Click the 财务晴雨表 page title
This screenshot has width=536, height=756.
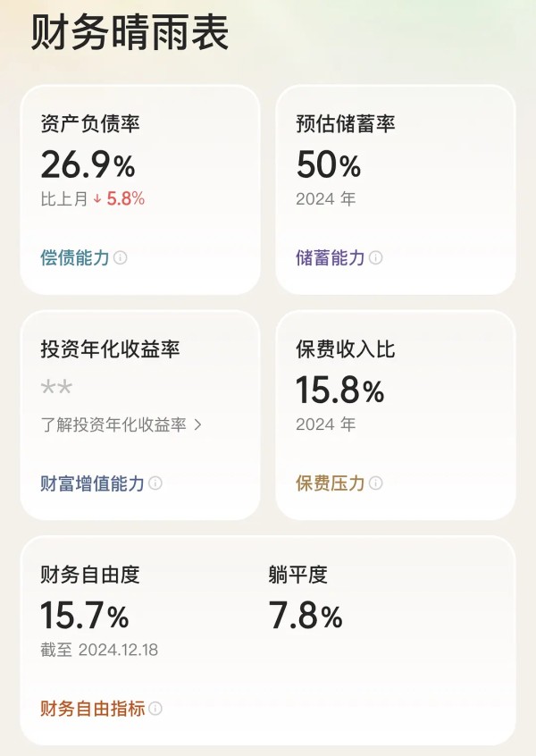pyautogui.click(x=130, y=33)
